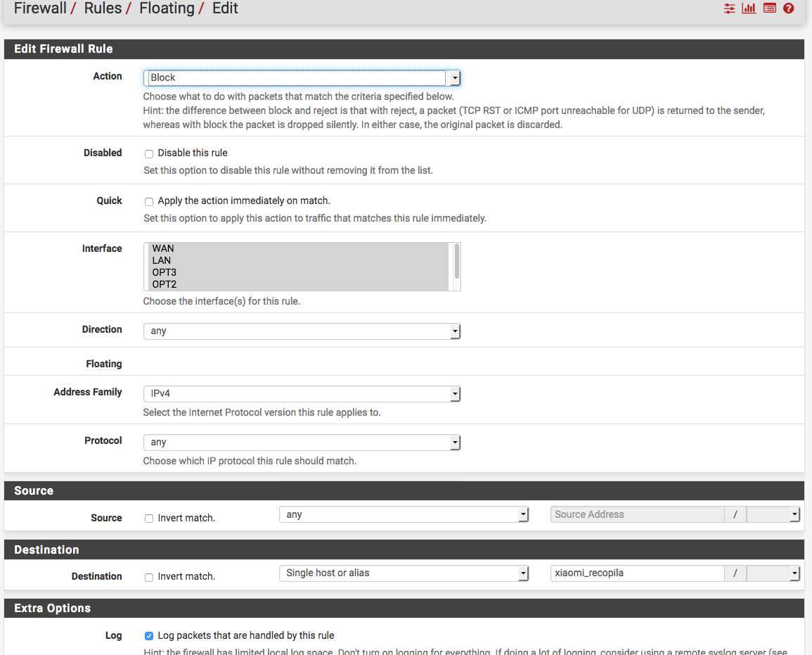Click the red help question mark icon
Viewport: 812px width, 655px height.
point(788,8)
